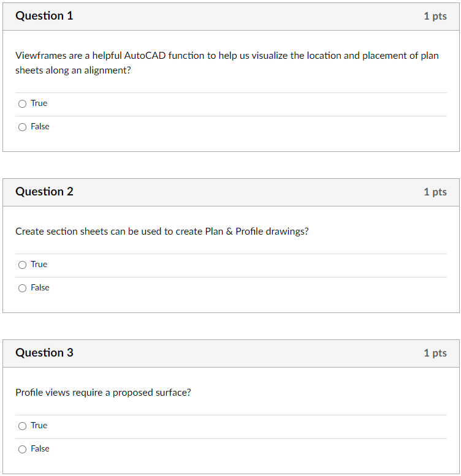Select False radio button for Question 2
Screen dimensions: 461x476
click(x=22, y=288)
